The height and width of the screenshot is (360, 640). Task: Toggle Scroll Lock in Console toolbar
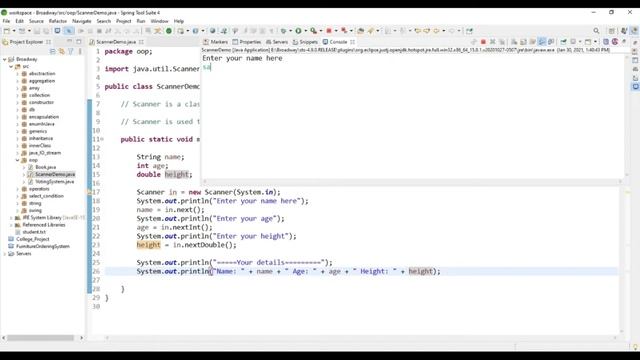pos(523,42)
